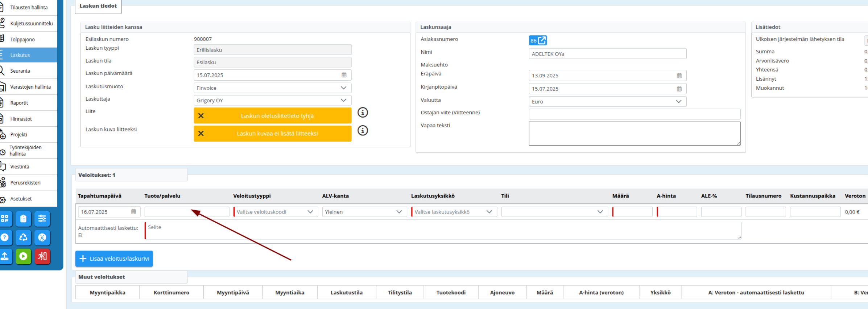The height and width of the screenshot is (309, 868).
Task: Open calendar picker for Eräpäivä
Action: coord(679,76)
